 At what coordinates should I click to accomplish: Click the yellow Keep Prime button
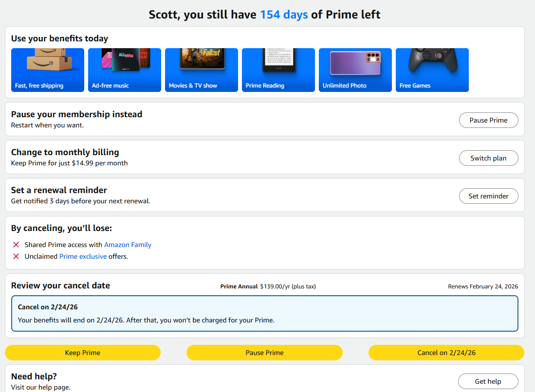(x=83, y=353)
